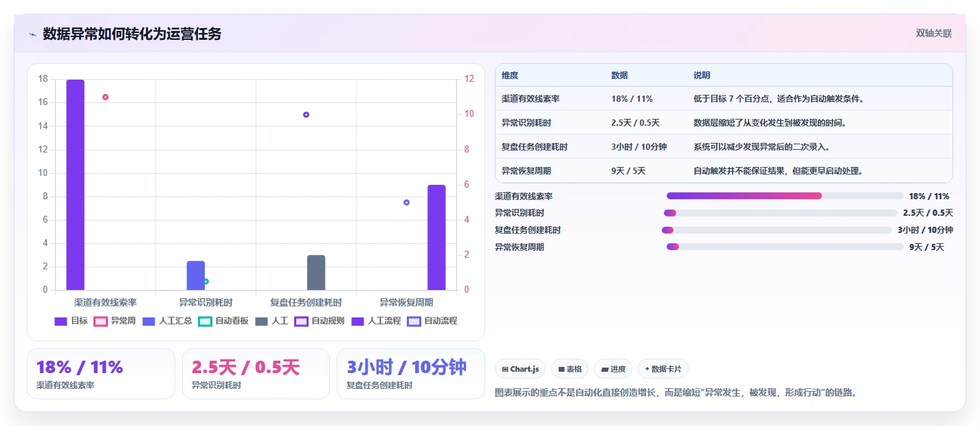Image resolution: width=980 pixels, height=426 pixels.
Task: Select the 进度 chip
Action: point(613,369)
